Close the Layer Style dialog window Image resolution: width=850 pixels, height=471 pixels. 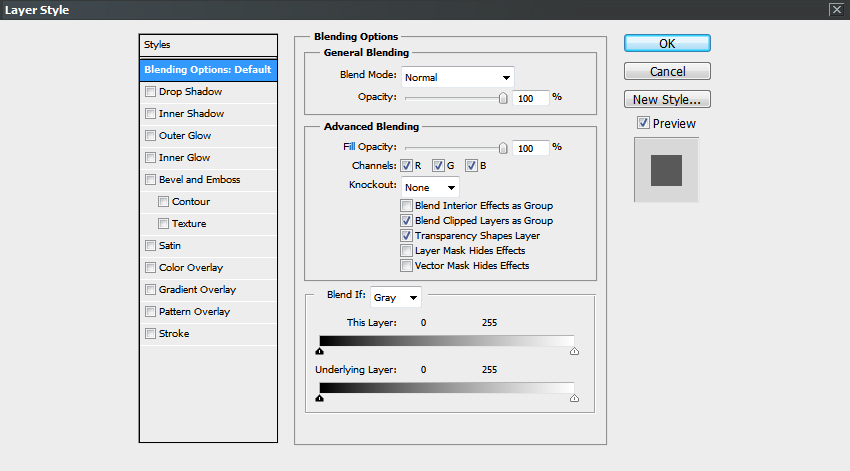[836, 10]
